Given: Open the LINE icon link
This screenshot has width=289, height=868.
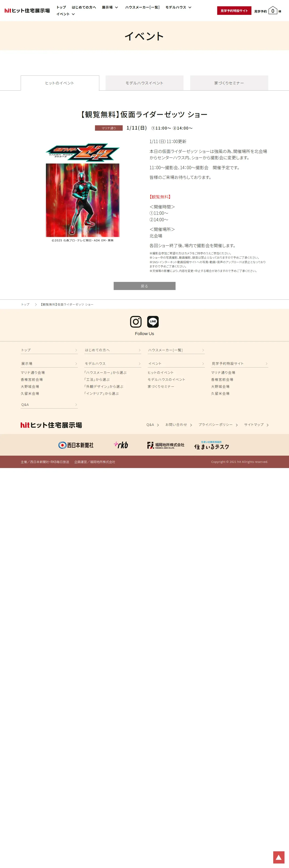Looking at the screenshot, I should [x=153, y=322].
